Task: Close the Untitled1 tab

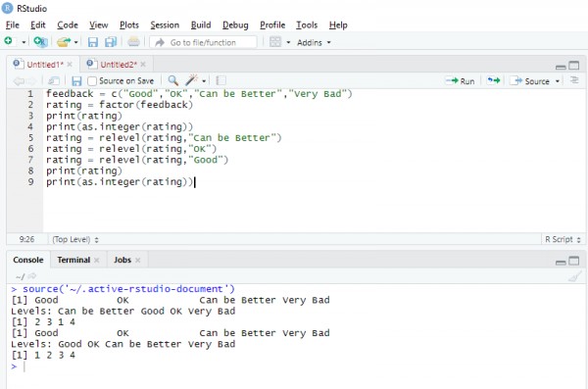Action: 70,65
